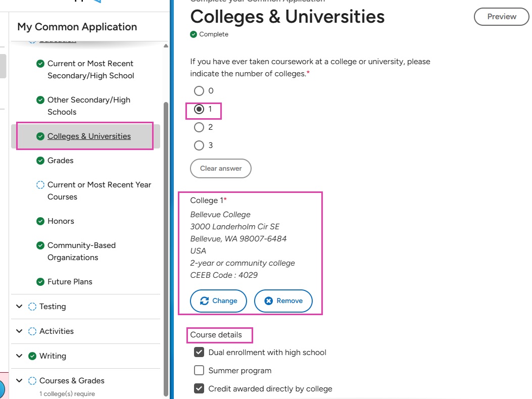The width and height of the screenshot is (532, 399).
Task: Click the refresh icon on the Change button
Action: click(205, 301)
